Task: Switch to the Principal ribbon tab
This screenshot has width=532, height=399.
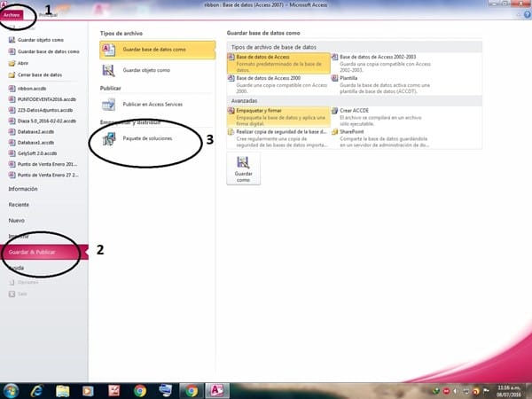Action: 48,15
